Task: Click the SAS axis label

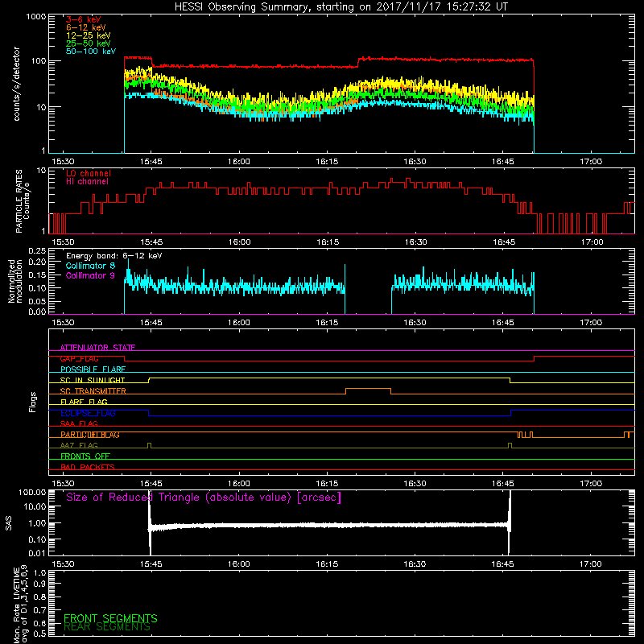Action: coord(8,523)
